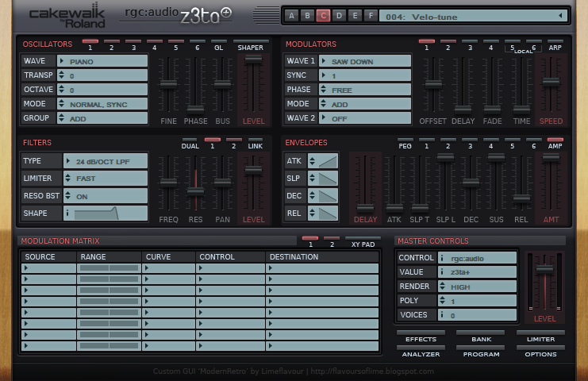Click the info icon in the VOICES field

442,315
